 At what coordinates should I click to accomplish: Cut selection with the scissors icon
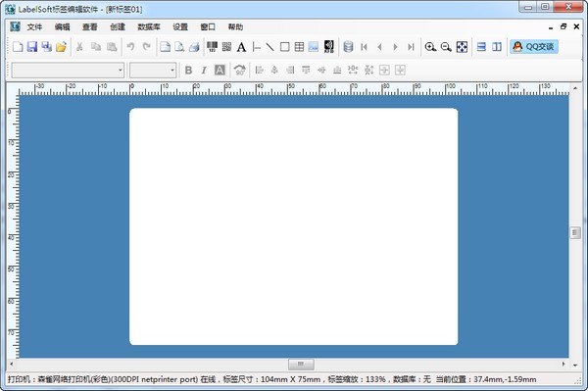(x=79, y=47)
